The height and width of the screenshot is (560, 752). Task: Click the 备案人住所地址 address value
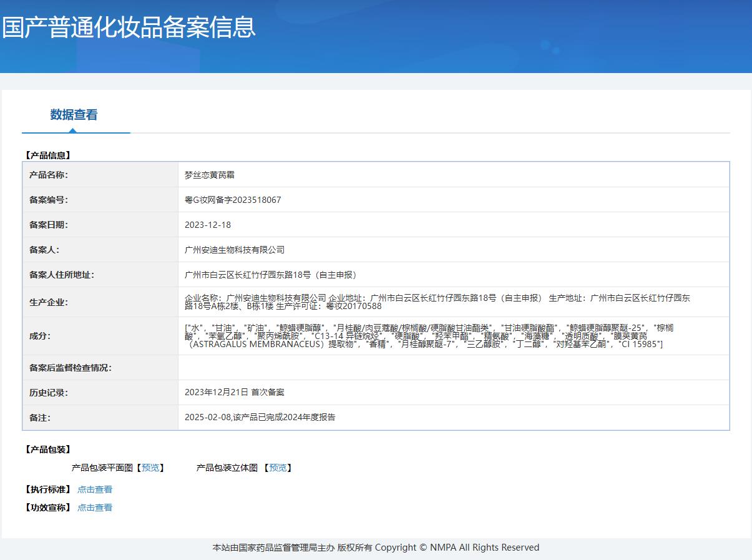click(x=272, y=275)
